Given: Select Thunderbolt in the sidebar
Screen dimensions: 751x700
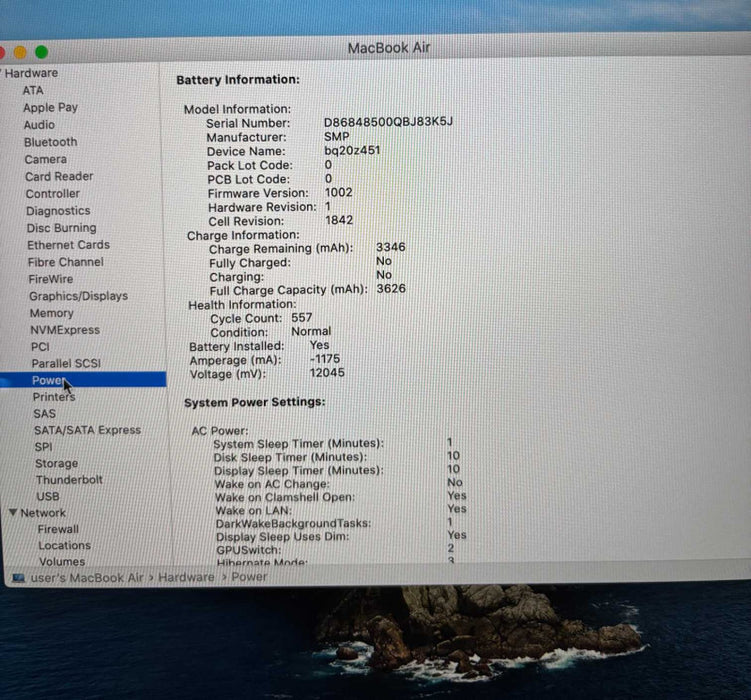Looking at the screenshot, I should (69, 480).
